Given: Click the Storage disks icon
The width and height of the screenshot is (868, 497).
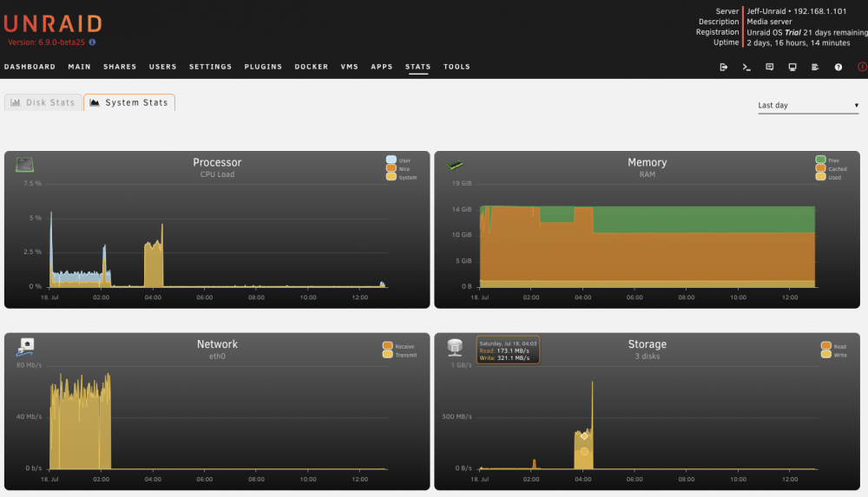Looking at the screenshot, I should [x=455, y=347].
